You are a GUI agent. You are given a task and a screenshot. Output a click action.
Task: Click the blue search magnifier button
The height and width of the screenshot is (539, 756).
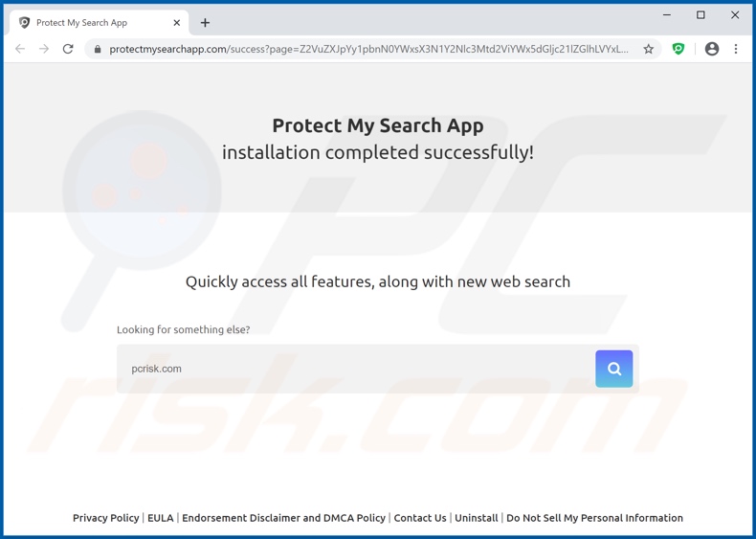click(x=613, y=369)
